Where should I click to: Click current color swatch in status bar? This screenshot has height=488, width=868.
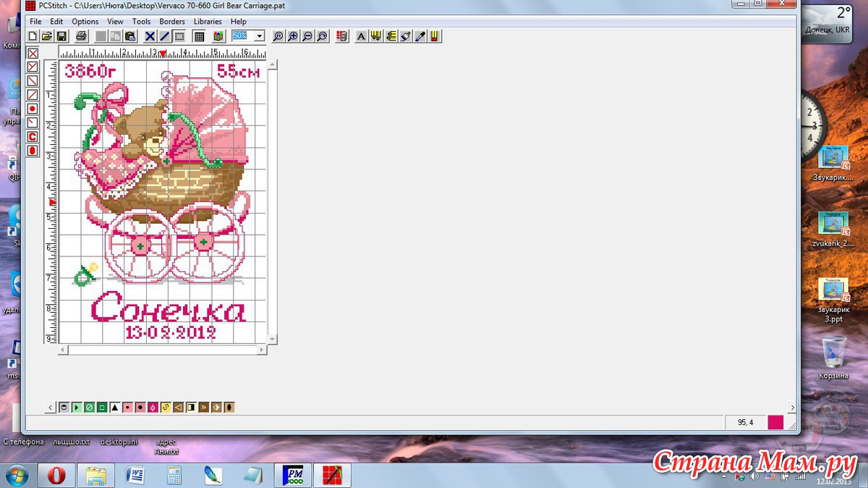pos(775,422)
